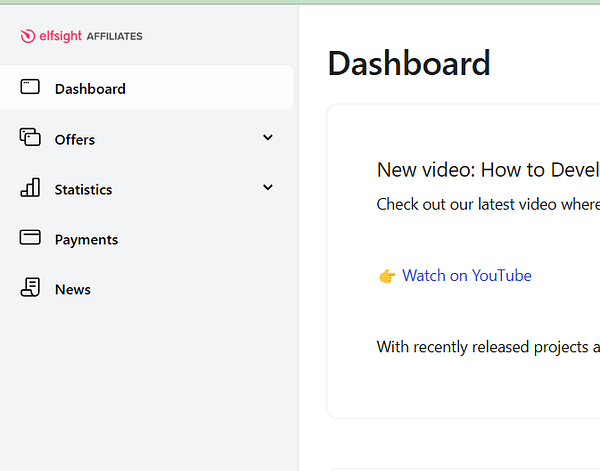Expand the Statistics submenu chevron
Screen dimensions: 600x471
[268, 187]
